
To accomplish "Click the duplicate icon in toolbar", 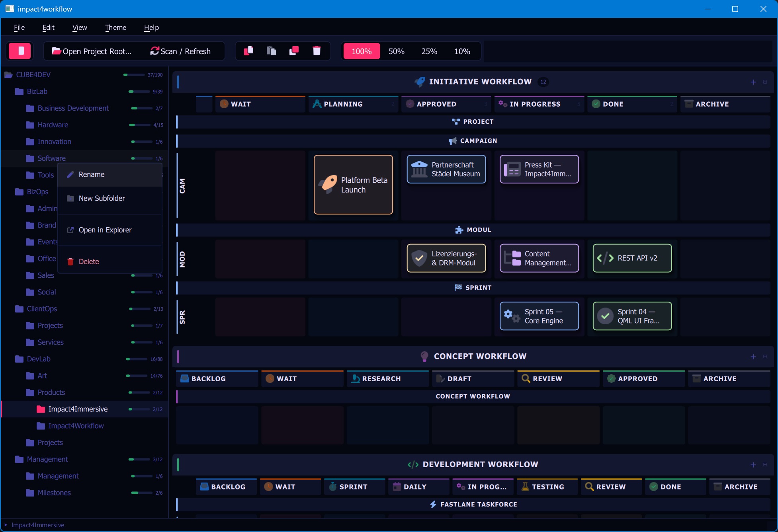I will pos(294,51).
